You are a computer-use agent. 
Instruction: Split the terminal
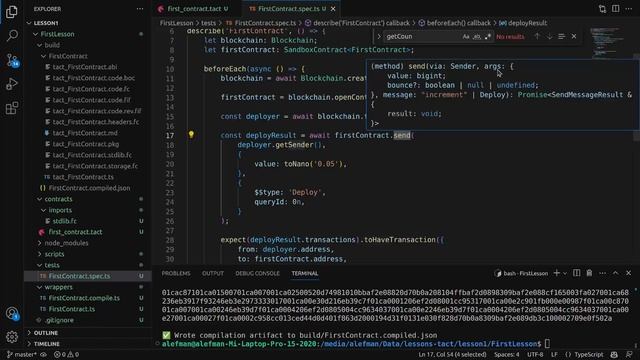click(576, 273)
